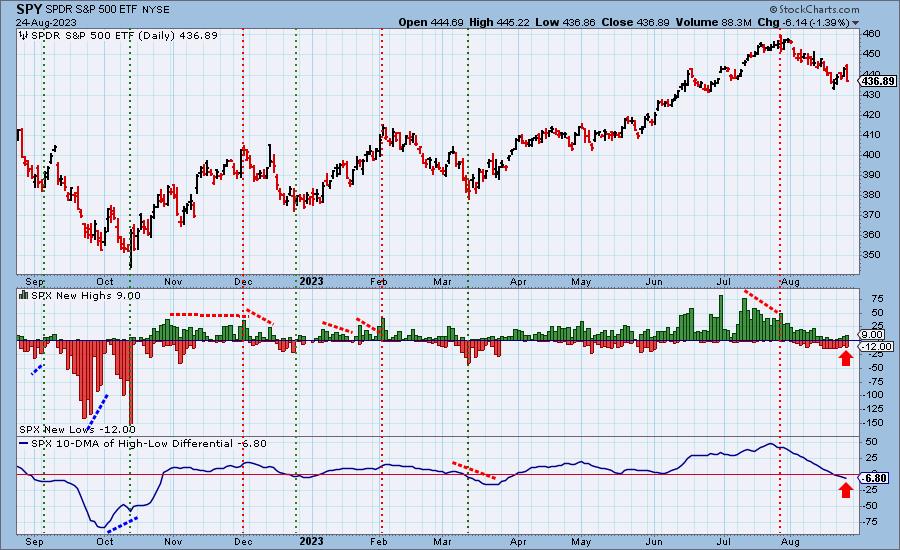
Task: Click the Aug label under the price panel
Action: 791,282
